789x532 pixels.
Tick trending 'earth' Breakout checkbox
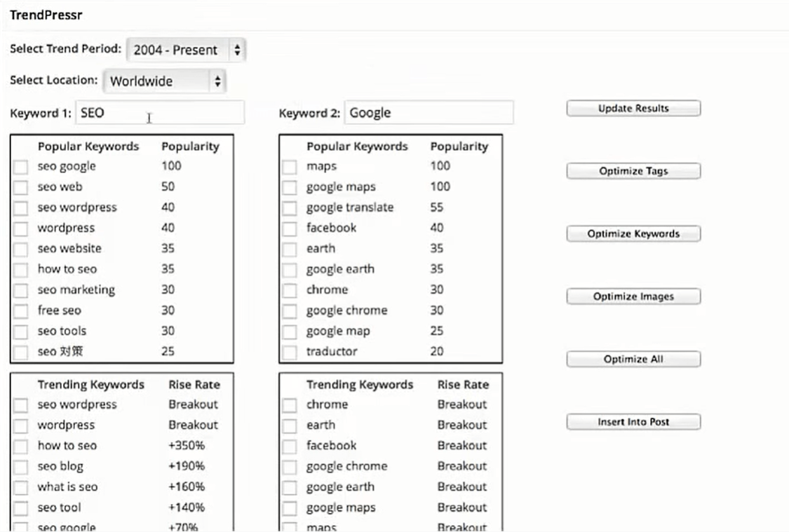coord(290,426)
